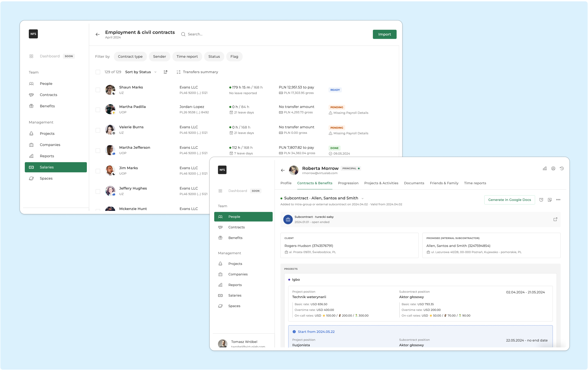Click the three-dots more options icon
The width and height of the screenshot is (588, 371).
pyautogui.click(x=558, y=200)
